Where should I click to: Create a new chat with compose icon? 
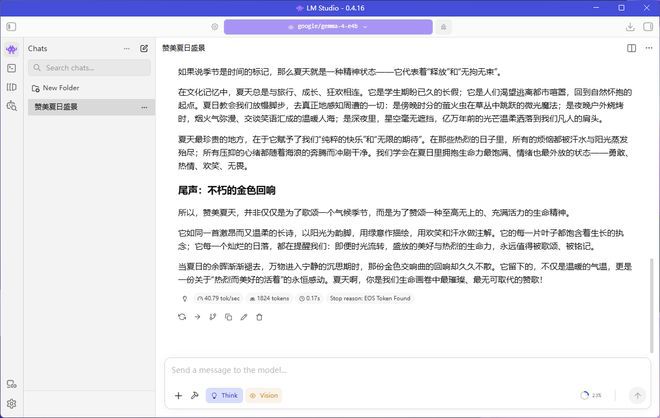click(x=144, y=48)
